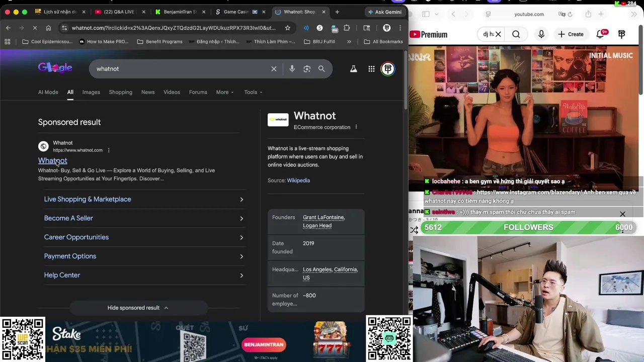Open Grant LaFontaine founder link
The height and width of the screenshot is (362, 644).
coord(324,217)
